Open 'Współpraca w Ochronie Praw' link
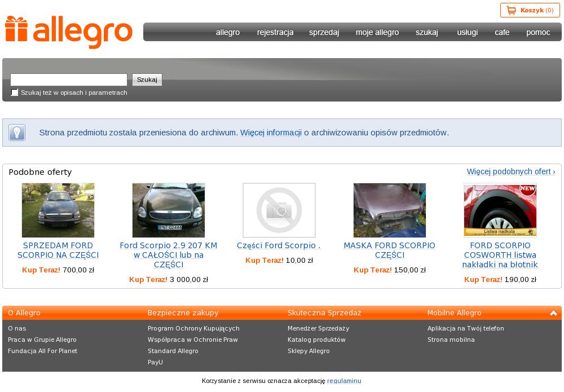564x392 pixels. tap(193, 340)
